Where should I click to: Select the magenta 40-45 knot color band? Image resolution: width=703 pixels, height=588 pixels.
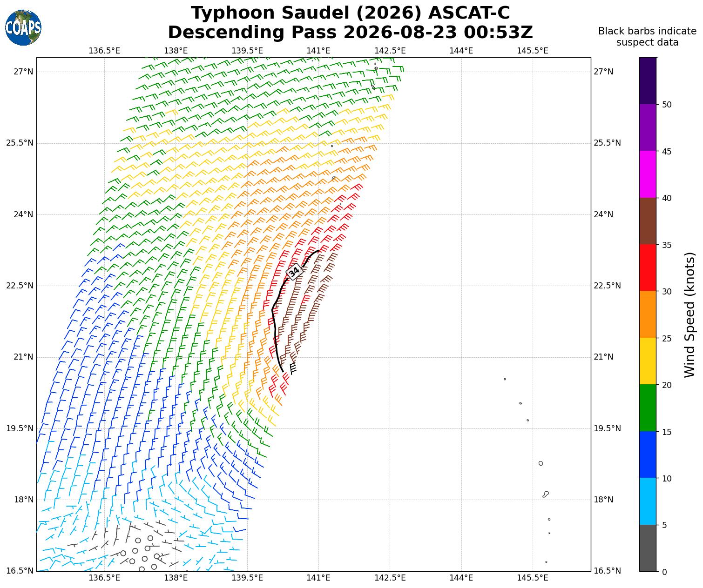pos(648,174)
